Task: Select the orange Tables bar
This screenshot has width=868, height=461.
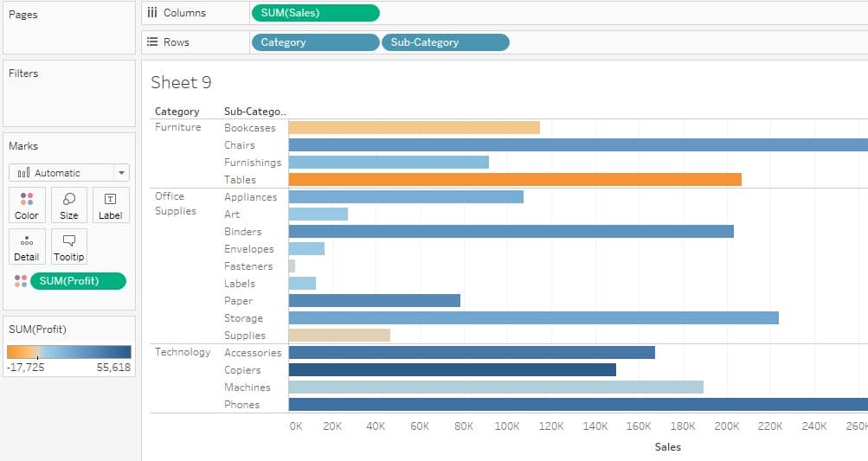Action: click(x=514, y=179)
